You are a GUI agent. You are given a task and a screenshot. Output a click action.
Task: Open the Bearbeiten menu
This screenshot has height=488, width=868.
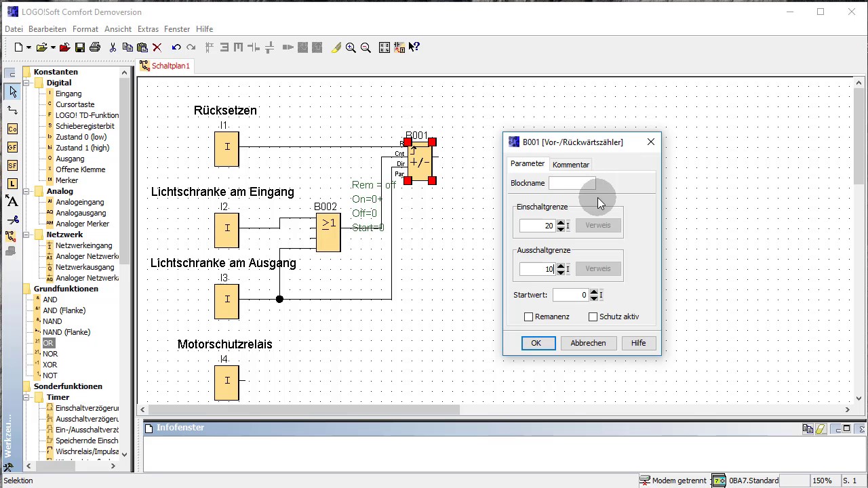(47, 29)
